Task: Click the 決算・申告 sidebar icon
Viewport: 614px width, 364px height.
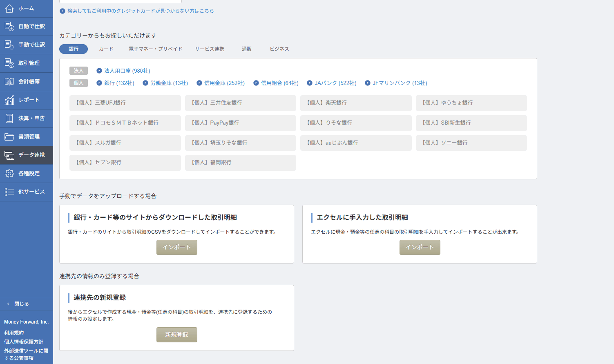Action: [9, 118]
